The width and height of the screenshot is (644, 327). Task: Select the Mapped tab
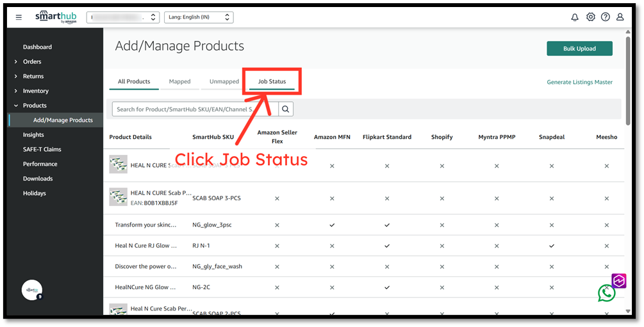[x=180, y=81]
